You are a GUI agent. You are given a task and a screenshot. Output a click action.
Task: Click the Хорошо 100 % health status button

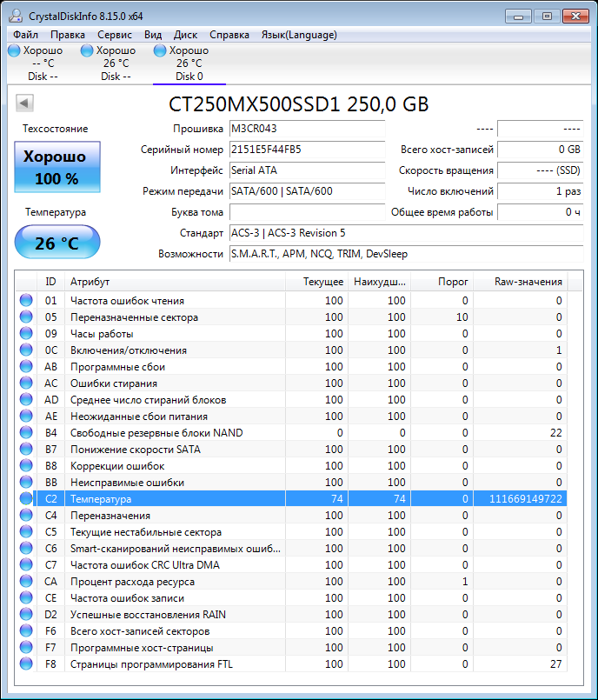pyautogui.click(x=57, y=167)
